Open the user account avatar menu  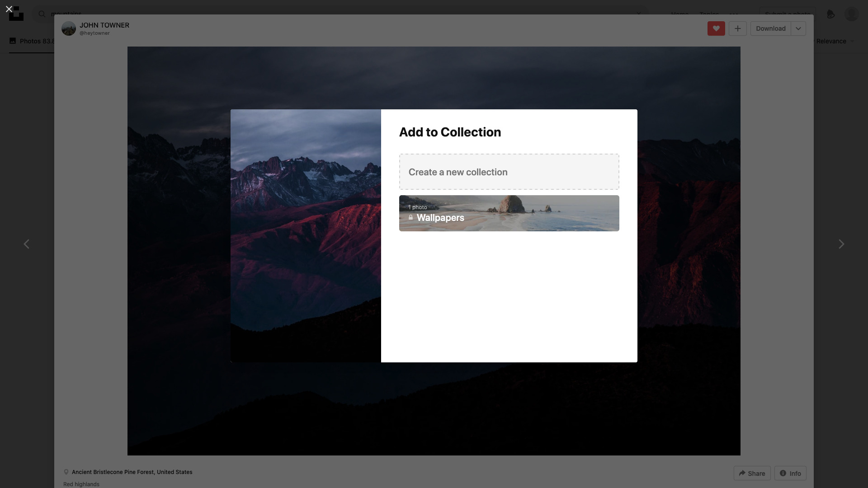tap(852, 14)
